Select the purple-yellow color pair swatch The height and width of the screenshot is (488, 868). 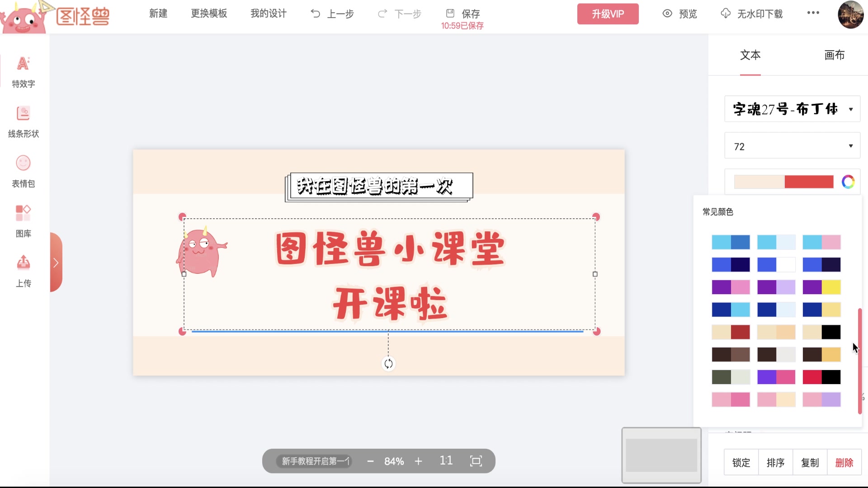coord(821,287)
